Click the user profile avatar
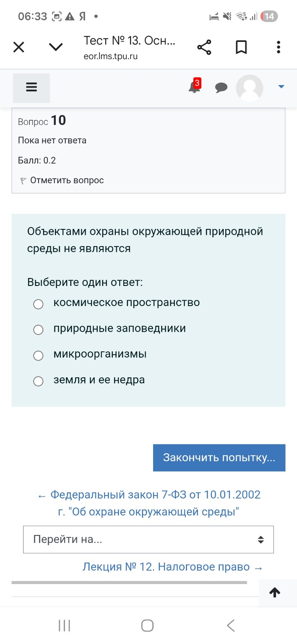The width and height of the screenshot is (297, 644). (x=249, y=88)
